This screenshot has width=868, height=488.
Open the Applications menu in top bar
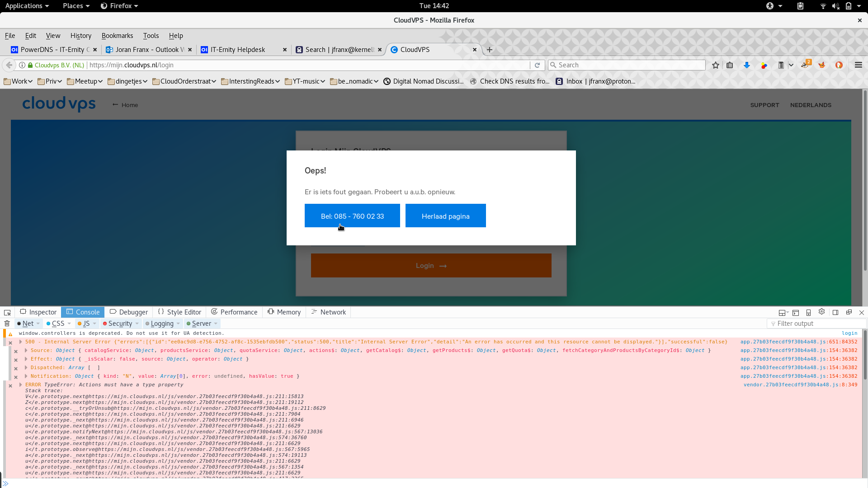click(27, 6)
